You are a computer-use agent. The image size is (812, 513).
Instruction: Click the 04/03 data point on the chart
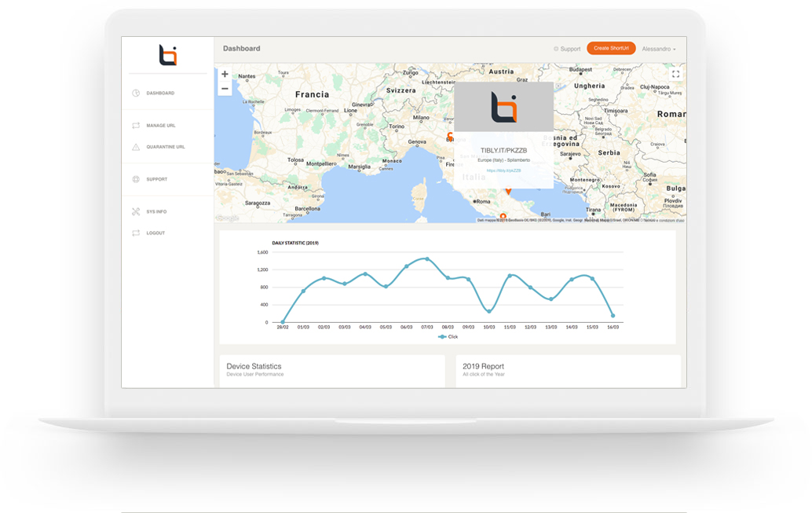(365, 273)
